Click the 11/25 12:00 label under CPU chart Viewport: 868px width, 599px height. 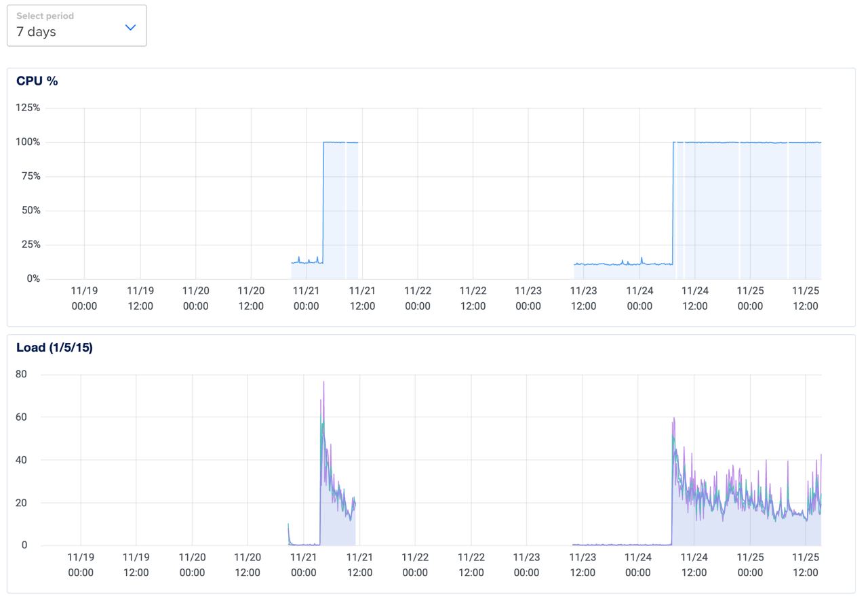(x=806, y=298)
